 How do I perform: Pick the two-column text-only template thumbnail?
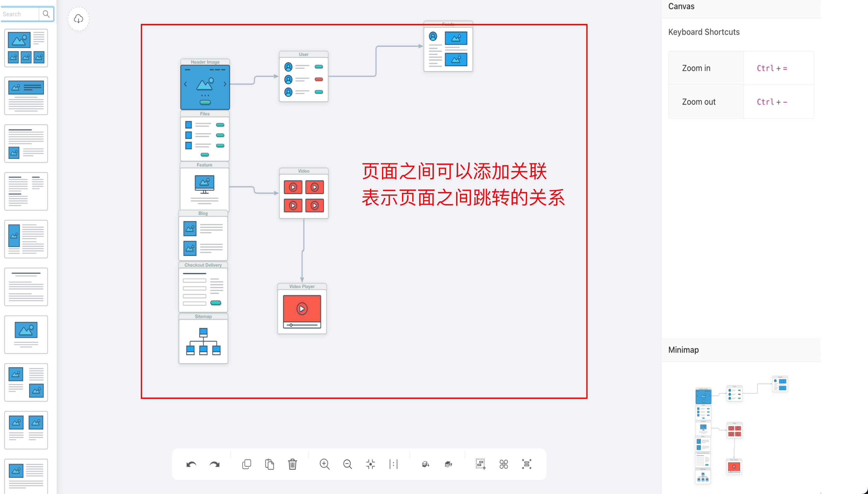coord(26,191)
